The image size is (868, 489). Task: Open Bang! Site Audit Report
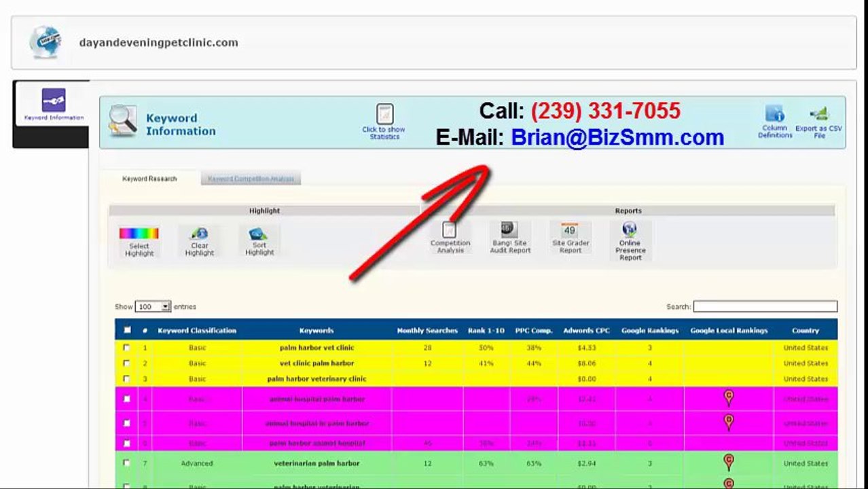click(510, 238)
